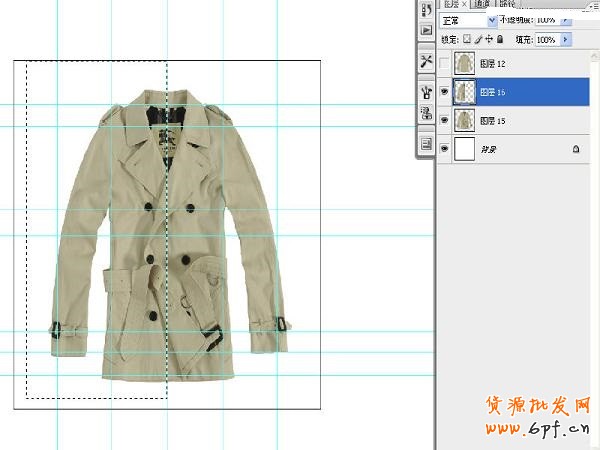
Task: Toggle visibility of the 背景 layer
Action: point(445,149)
